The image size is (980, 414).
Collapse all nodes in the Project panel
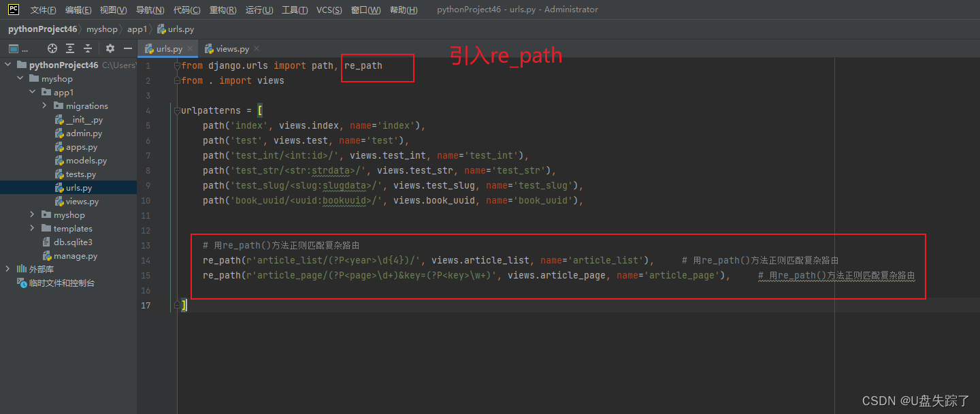(x=87, y=48)
